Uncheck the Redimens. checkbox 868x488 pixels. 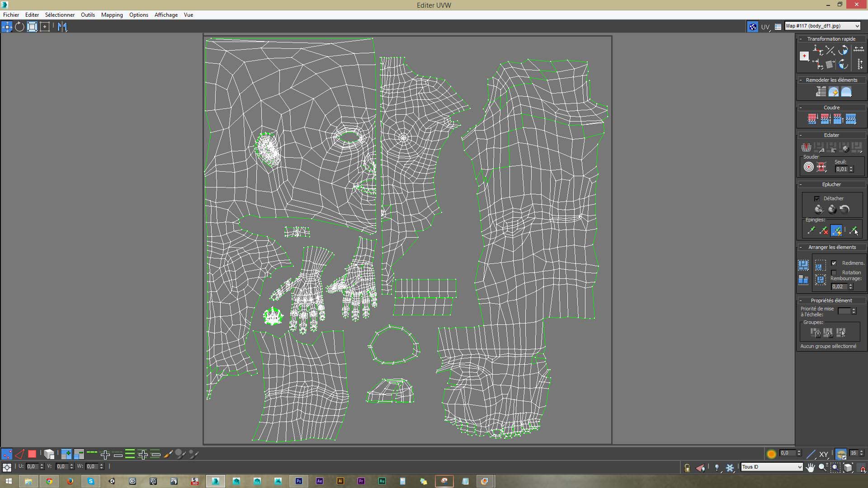point(834,263)
